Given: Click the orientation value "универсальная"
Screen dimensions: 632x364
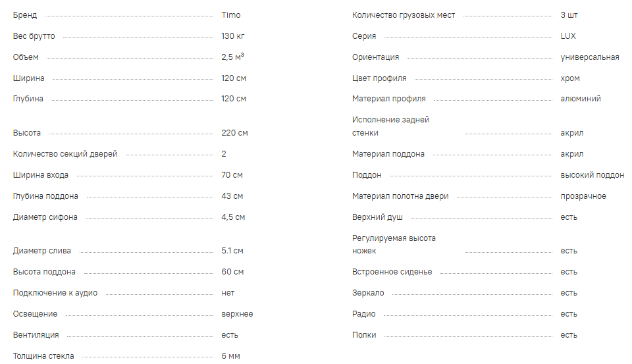Looking at the screenshot, I should (590, 57).
